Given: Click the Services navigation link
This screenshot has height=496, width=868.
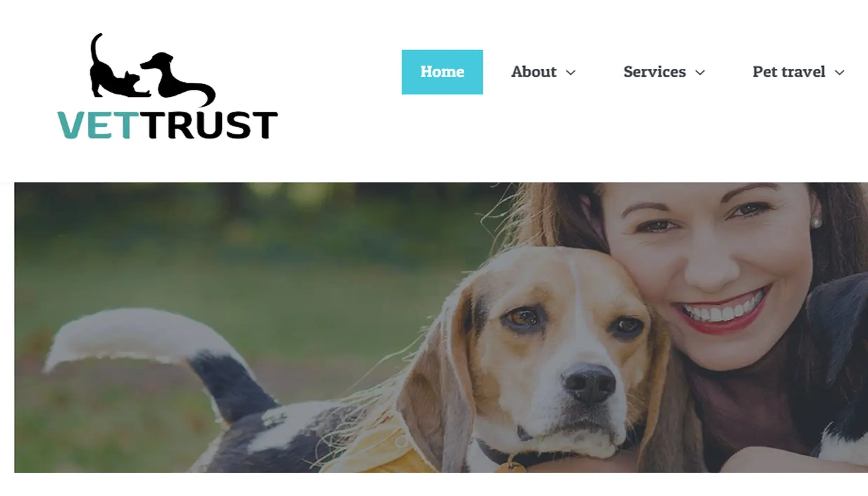Looking at the screenshot, I should coord(655,72).
